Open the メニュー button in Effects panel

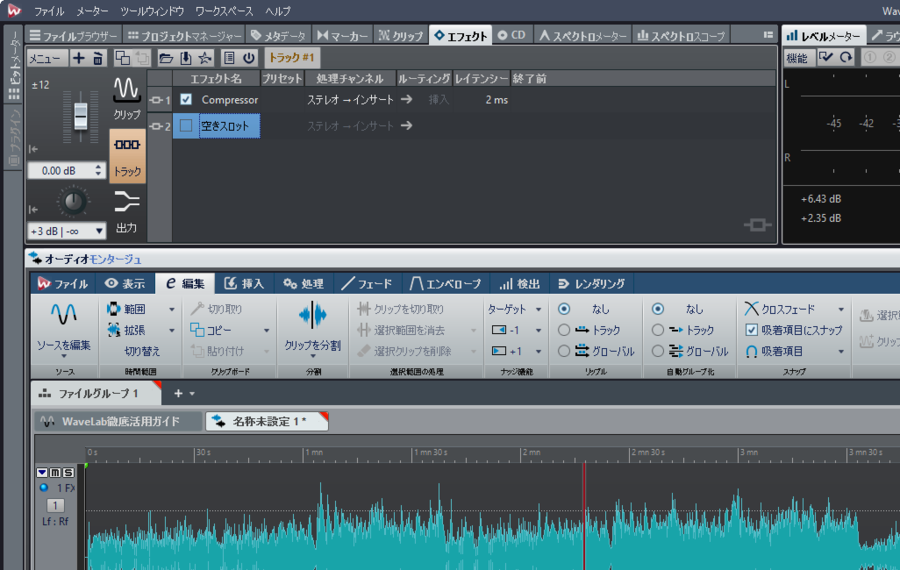tap(45, 58)
